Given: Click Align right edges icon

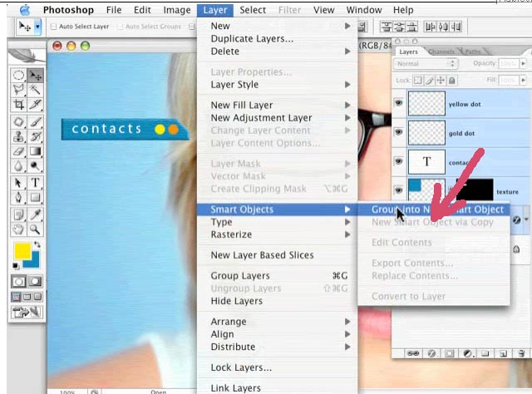Looking at the screenshot, I should 456,27.
